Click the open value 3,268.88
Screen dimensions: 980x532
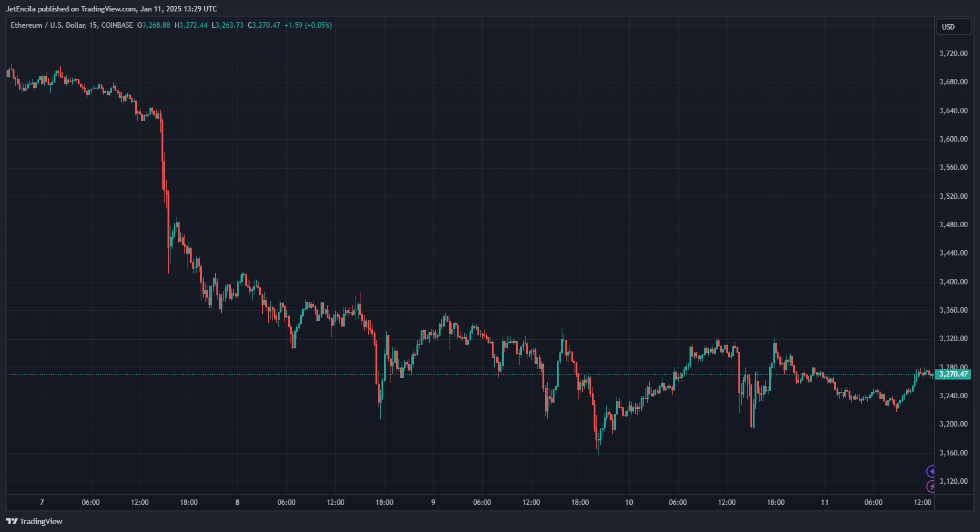tap(155, 25)
